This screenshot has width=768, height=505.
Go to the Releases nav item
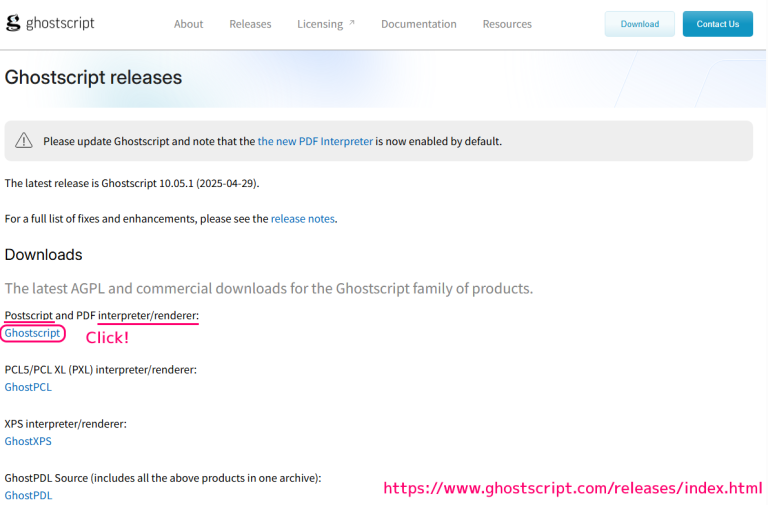pos(250,24)
